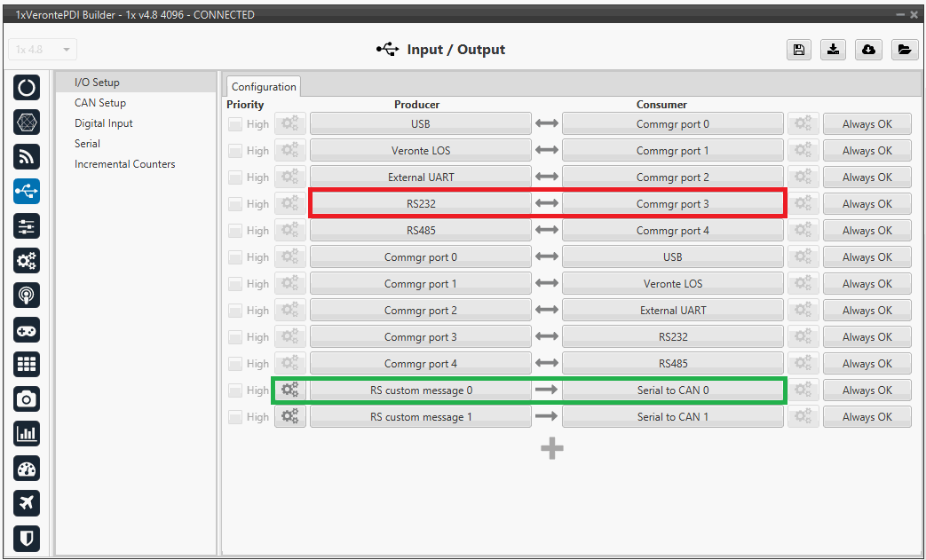The height and width of the screenshot is (560, 926).
Task: Click Always OK button for Veronte LOS row
Action: (x=867, y=151)
